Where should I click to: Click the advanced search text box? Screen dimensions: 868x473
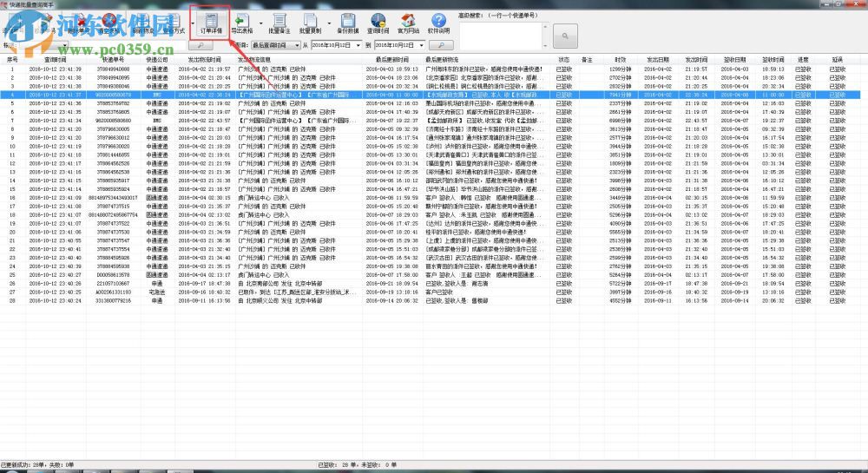501,36
